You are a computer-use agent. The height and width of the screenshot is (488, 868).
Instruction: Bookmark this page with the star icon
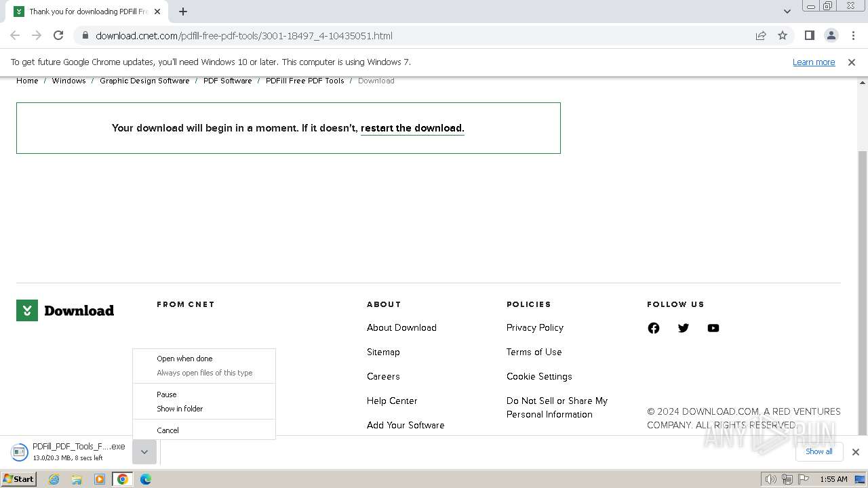click(x=783, y=35)
